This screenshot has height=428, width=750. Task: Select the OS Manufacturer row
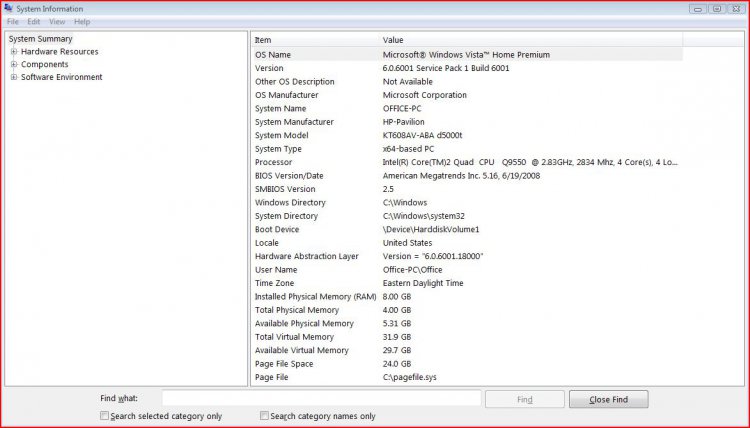click(467, 95)
